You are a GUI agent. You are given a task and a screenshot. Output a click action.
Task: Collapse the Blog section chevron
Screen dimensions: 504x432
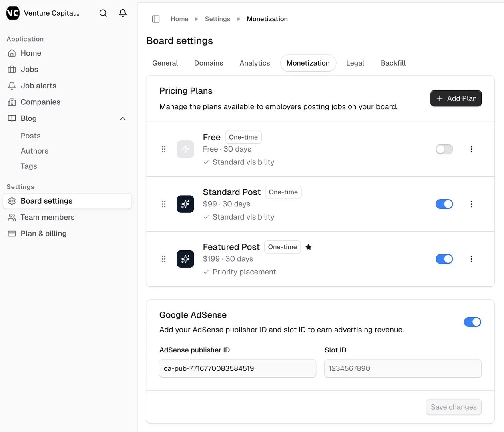[123, 118]
